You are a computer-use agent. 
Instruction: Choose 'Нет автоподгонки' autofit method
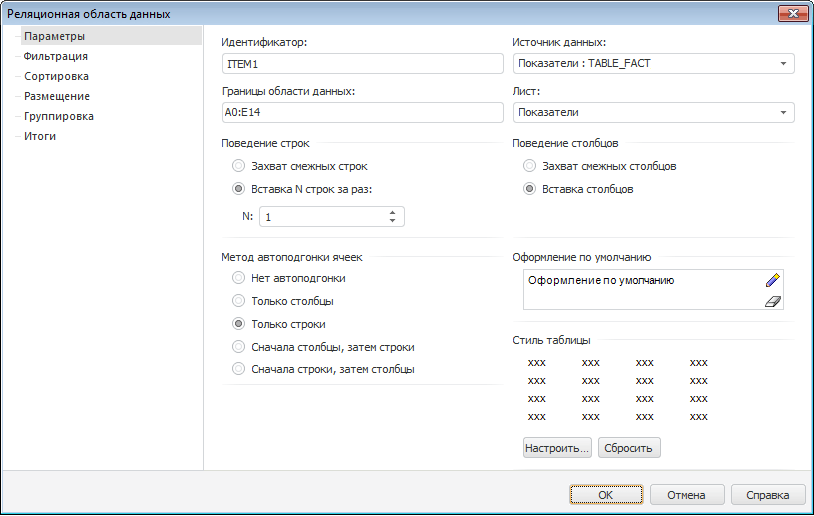coord(238,278)
